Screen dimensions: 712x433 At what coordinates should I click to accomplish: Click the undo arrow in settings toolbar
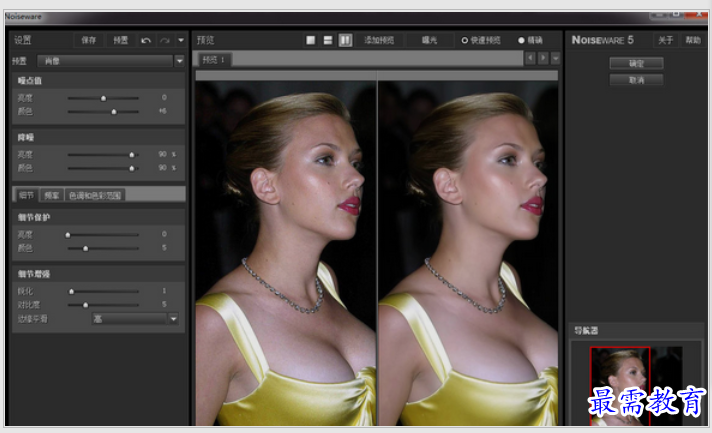(x=146, y=40)
